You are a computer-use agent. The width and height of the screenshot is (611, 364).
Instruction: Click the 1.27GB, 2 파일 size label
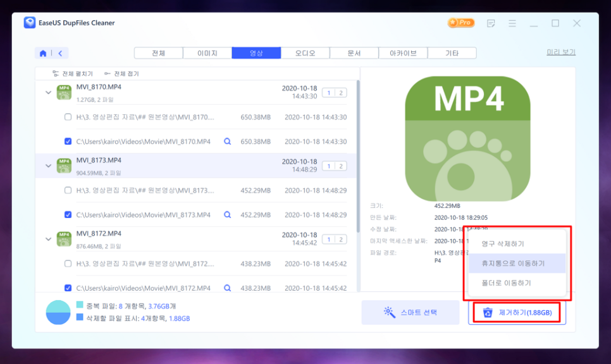click(x=95, y=100)
